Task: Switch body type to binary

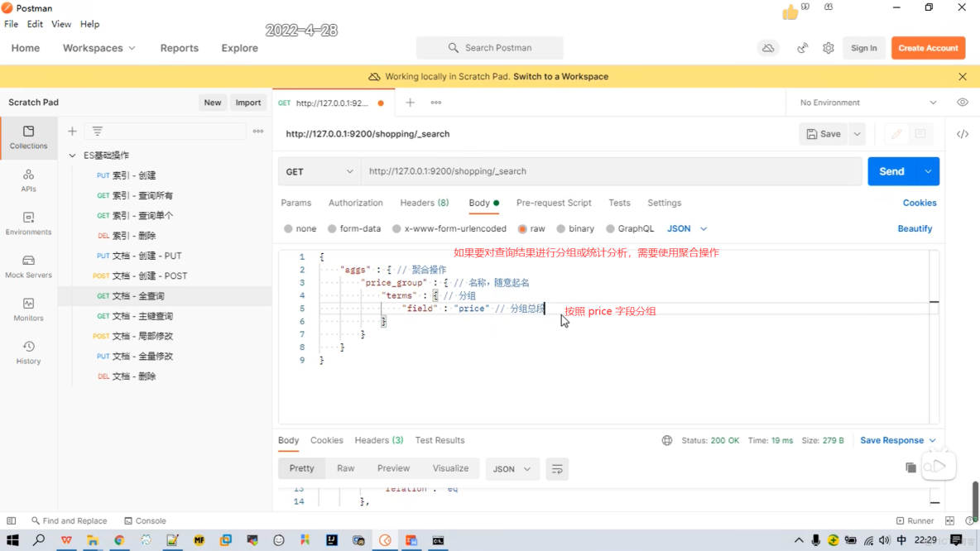Action: click(575, 228)
